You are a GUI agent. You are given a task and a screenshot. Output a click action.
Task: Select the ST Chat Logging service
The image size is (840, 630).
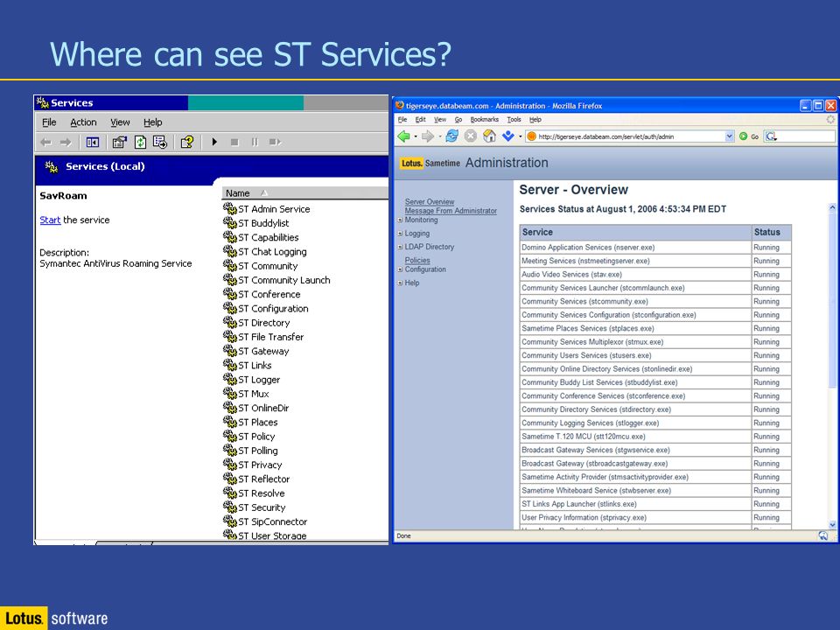(265, 251)
